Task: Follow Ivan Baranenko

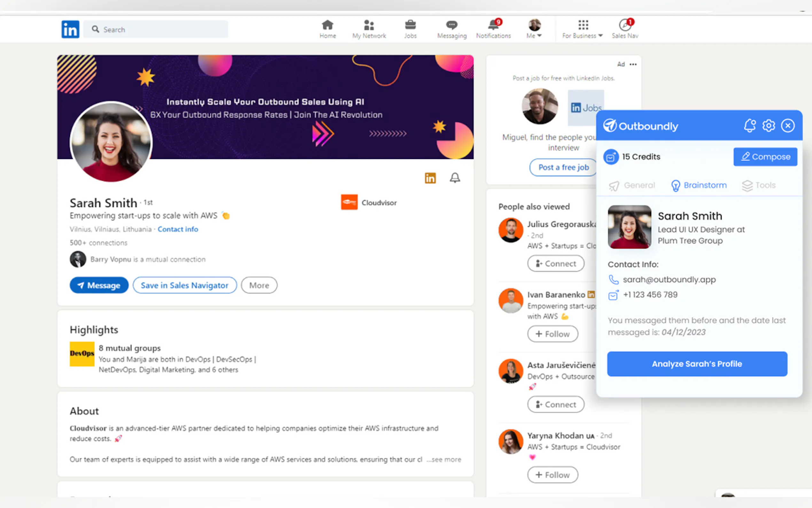Action: (552, 334)
